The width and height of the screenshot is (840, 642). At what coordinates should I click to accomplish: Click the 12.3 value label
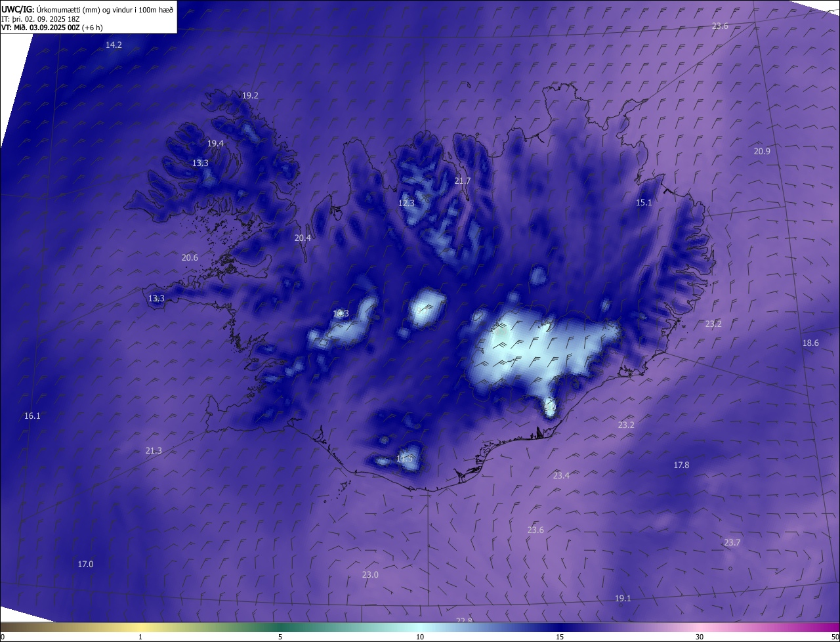406,203
